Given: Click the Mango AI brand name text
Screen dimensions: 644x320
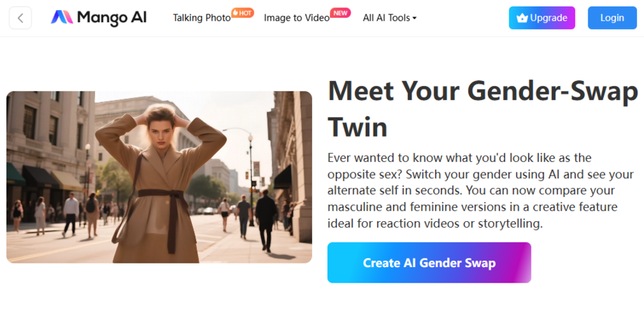Looking at the screenshot, I should (112, 18).
